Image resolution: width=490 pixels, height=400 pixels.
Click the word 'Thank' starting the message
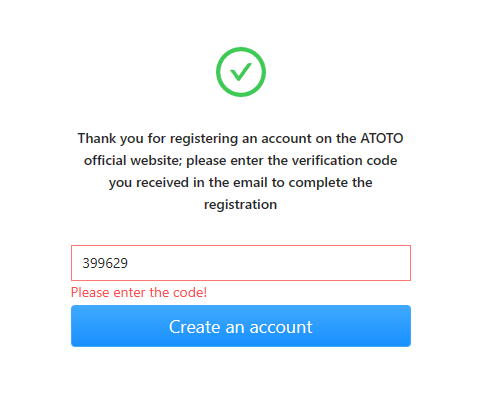click(97, 138)
